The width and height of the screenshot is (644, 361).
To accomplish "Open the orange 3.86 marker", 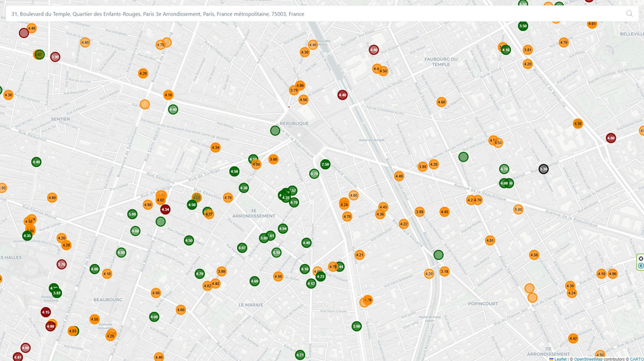I will tap(422, 167).
